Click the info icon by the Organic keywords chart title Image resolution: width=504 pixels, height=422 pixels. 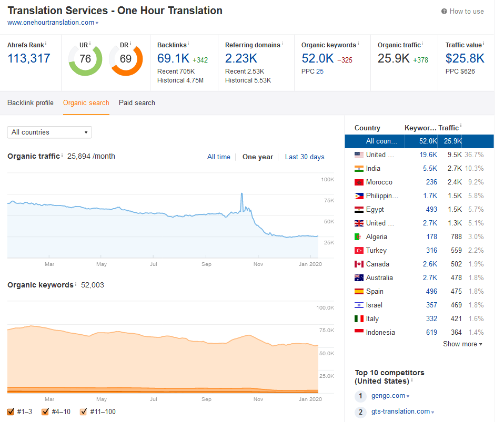[x=76, y=284]
